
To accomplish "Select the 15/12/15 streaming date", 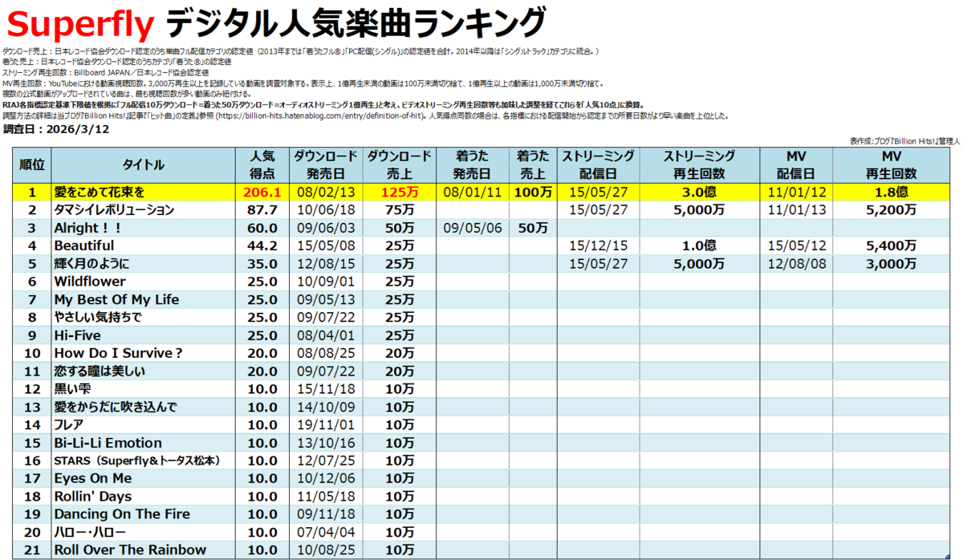I will [598, 246].
